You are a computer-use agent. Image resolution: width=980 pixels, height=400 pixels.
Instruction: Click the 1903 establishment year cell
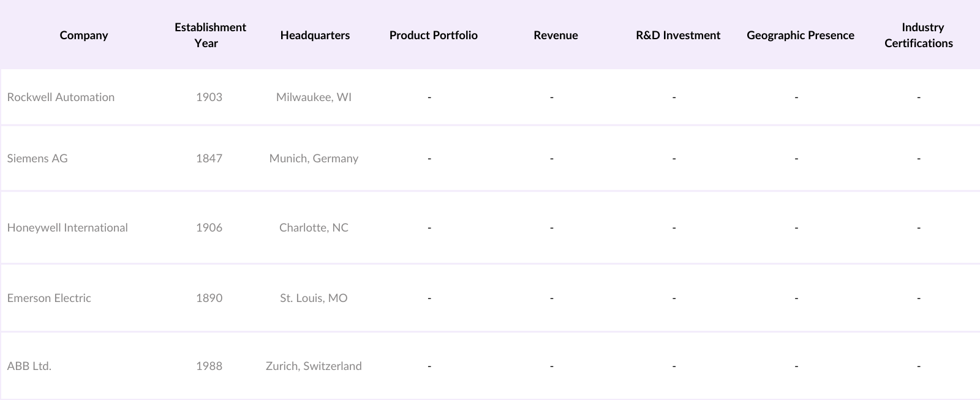[209, 97]
